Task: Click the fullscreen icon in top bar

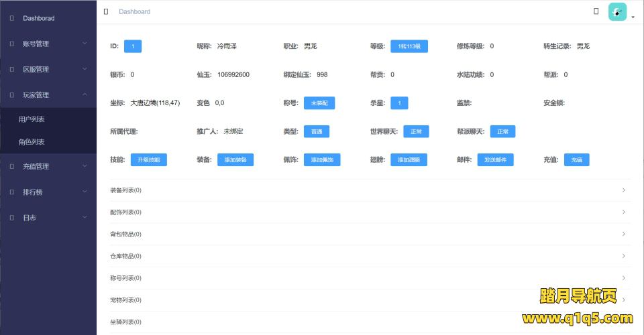Action: point(596,11)
